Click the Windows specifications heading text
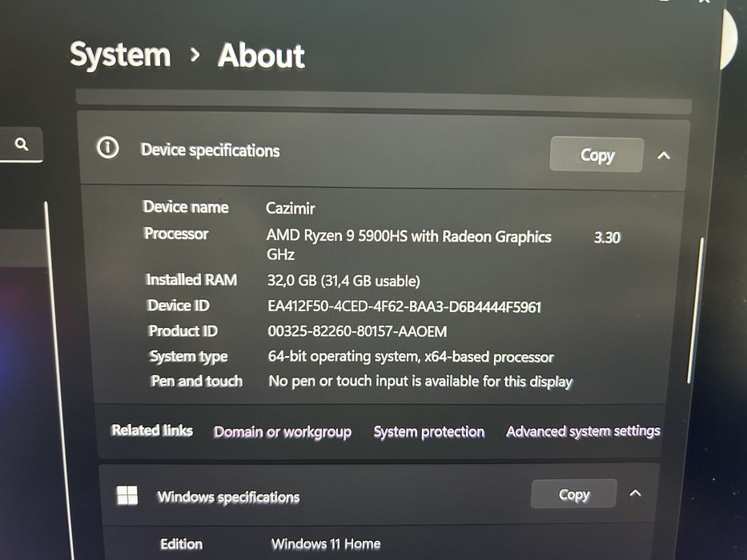Screen dimensions: 747x560 tap(229, 497)
